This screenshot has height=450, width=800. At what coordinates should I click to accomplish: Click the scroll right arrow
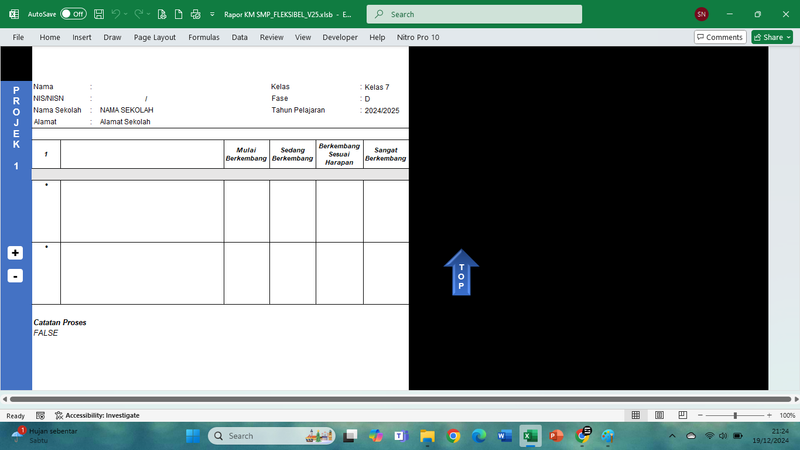pyautogui.click(x=796, y=399)
